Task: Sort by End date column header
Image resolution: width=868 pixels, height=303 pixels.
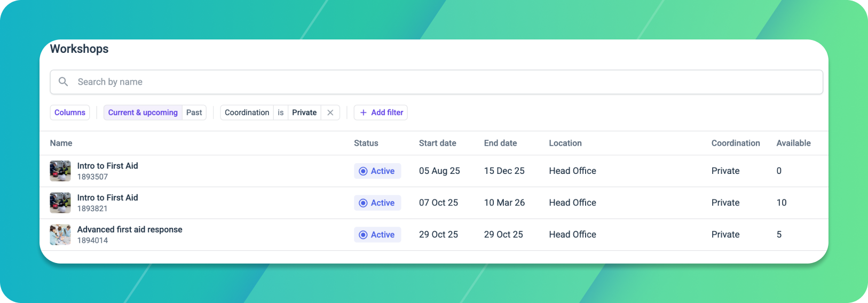Action: (x=501, y=143)
